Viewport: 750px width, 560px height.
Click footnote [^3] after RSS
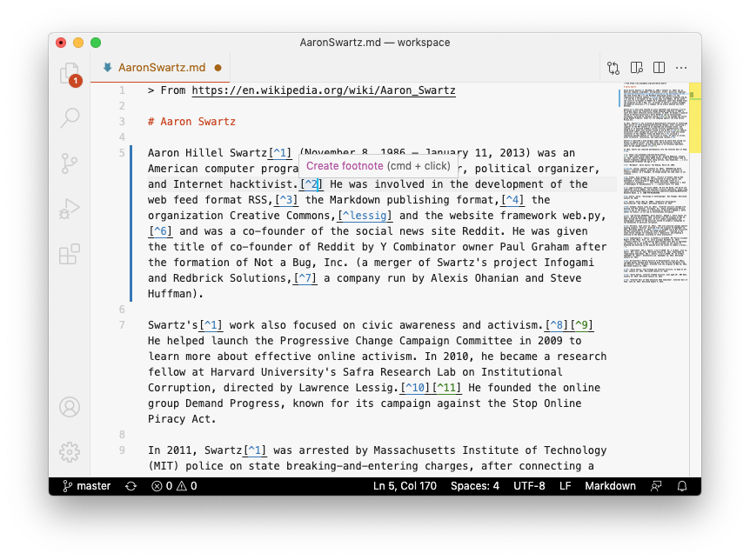[x=286, y=200]
